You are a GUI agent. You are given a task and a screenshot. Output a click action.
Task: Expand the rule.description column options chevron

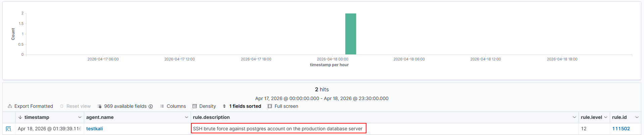coord(574,117)
